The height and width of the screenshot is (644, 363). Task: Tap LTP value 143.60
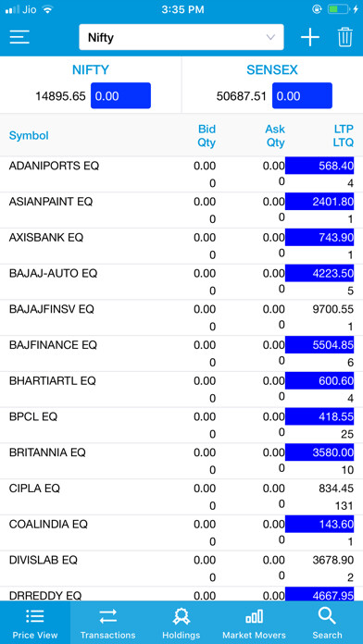pyautogui.click(x=319, y=524)
